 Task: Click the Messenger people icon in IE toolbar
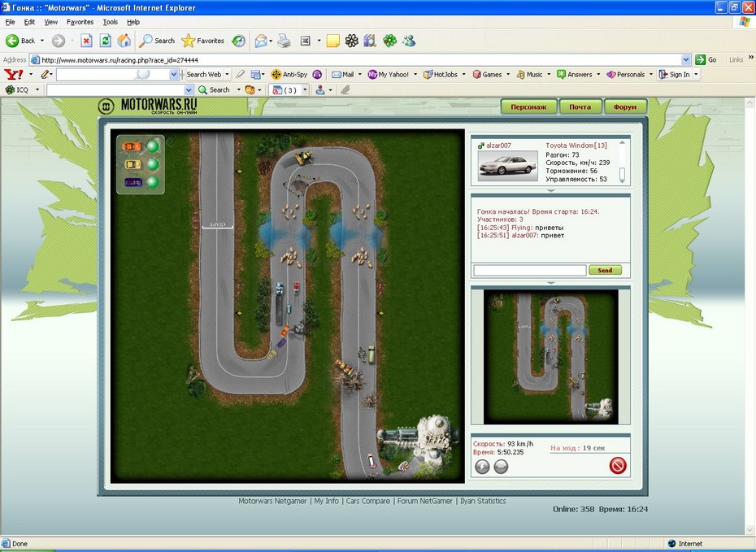click(409, 41)
